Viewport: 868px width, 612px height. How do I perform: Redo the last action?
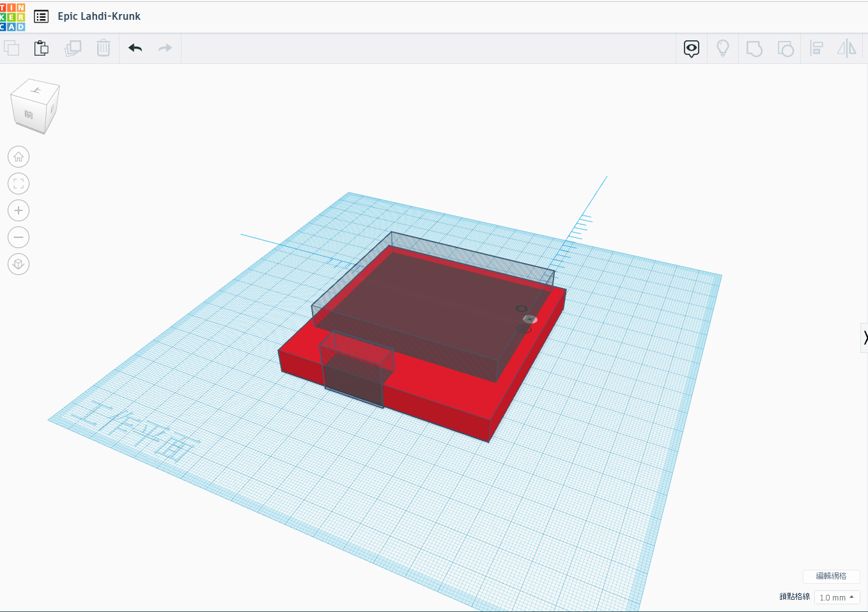point(165,48)
